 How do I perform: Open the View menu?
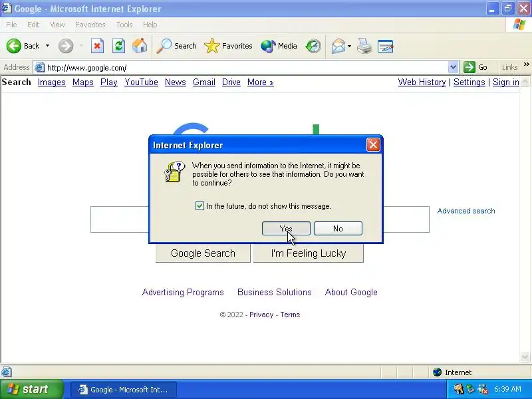point(57,25)
